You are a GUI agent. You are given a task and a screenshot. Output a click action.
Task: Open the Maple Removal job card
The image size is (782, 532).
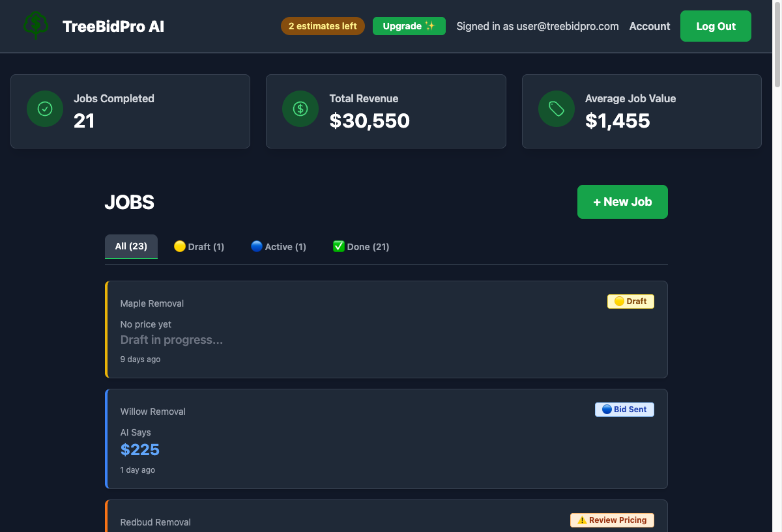[386, 329]
